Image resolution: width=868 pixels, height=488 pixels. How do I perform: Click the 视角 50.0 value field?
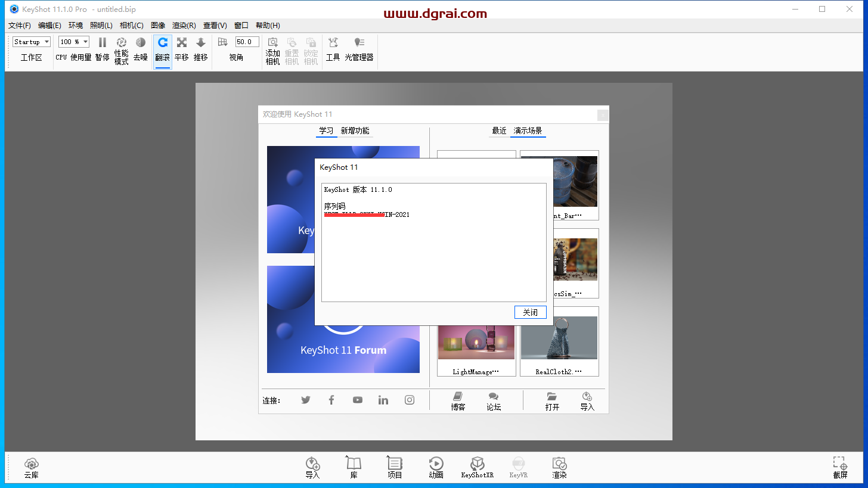coord(246,41)
